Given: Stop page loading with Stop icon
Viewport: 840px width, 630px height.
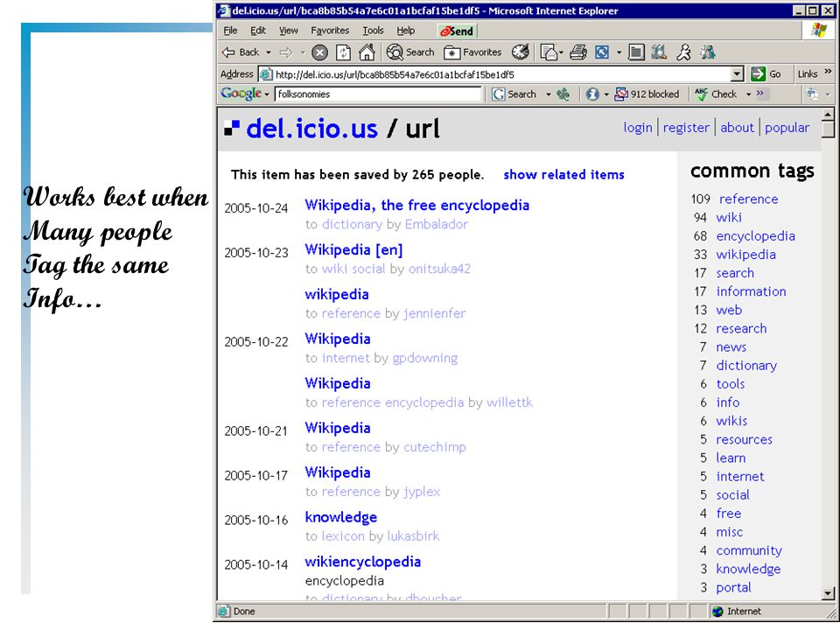Looking at the screenshot, I should coord(320,52).
